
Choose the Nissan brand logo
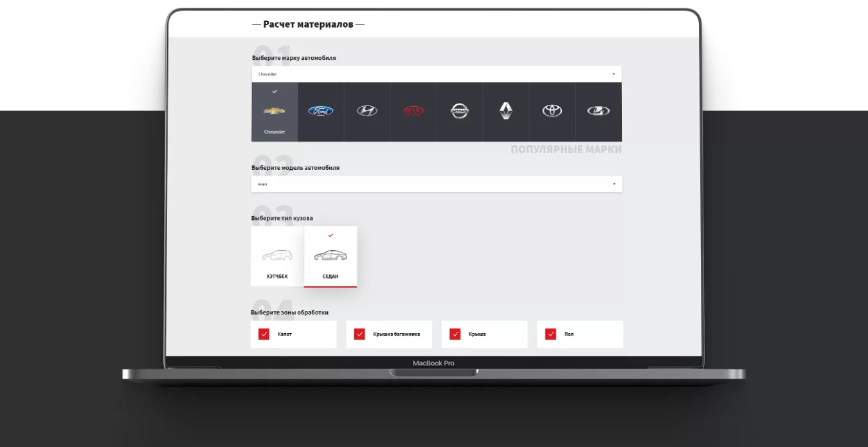pos(460,111)
